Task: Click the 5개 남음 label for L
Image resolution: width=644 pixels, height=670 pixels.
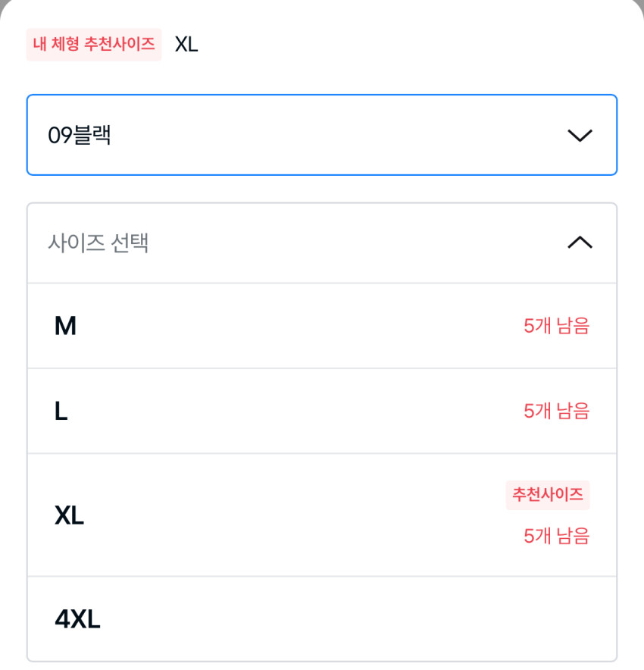Action: (556, 412)
